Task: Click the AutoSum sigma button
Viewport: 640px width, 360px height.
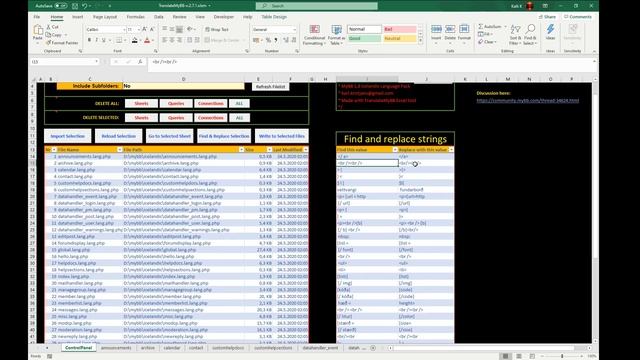Action: click(489, 27)
